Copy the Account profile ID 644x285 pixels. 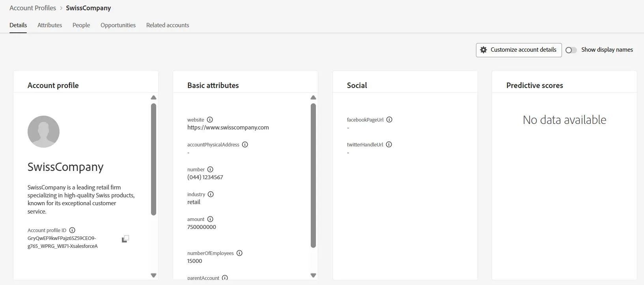(x=125, y=239)
